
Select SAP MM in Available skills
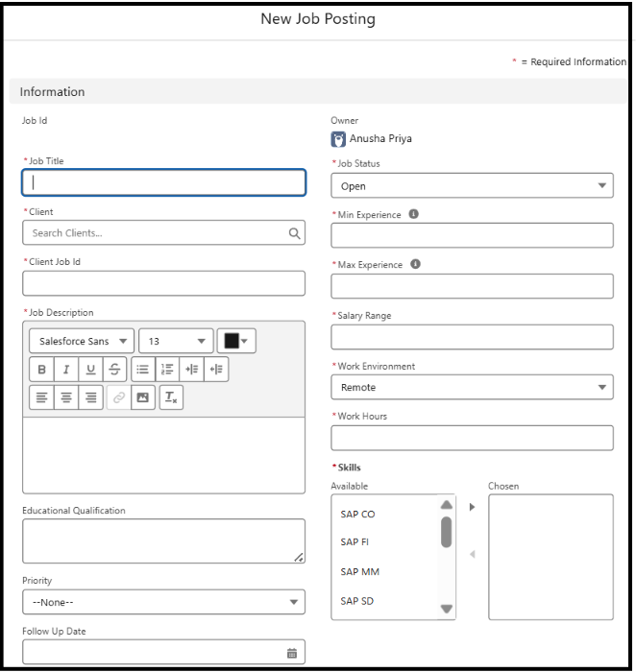pos(360,572)
